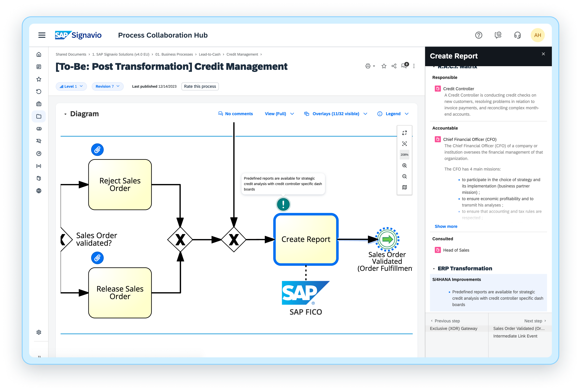Collapse the ERP Transformation section
The image size is (581, 392).
pos(434,269)
